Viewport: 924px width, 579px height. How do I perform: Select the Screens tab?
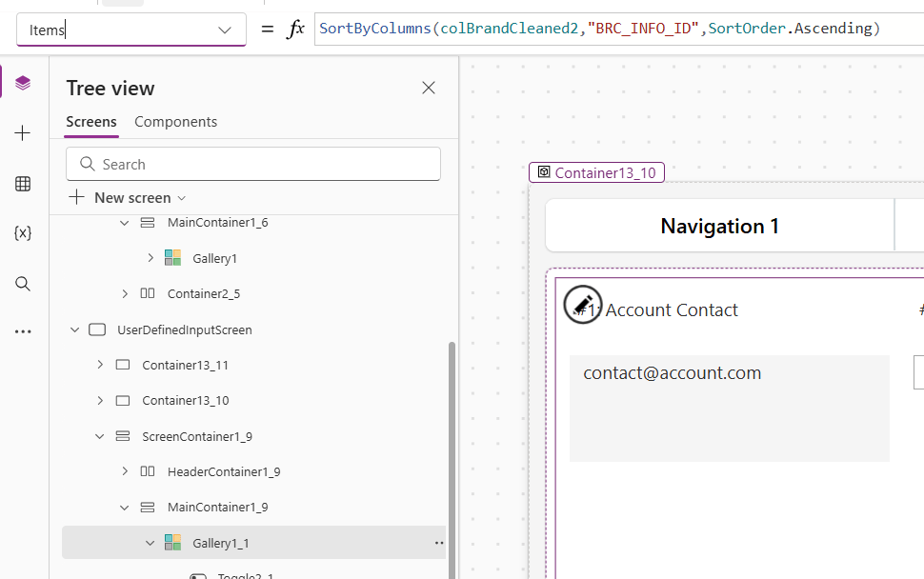click(91, 122)
